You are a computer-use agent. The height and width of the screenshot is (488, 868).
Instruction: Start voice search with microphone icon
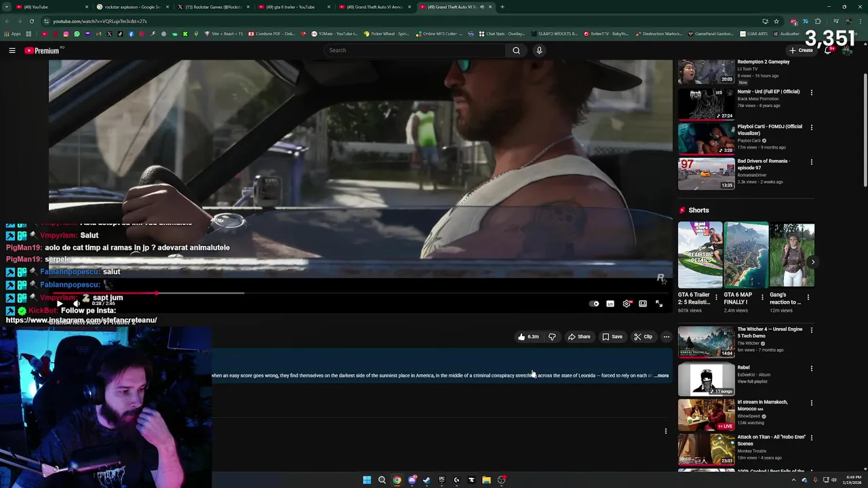pyautogui.click(x=539, y=50)
